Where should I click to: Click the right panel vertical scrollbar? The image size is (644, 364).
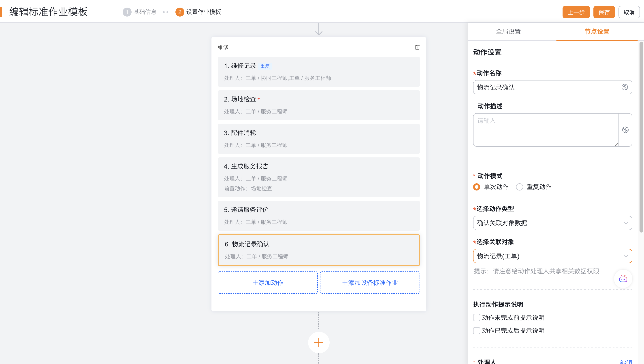(641, 138)
